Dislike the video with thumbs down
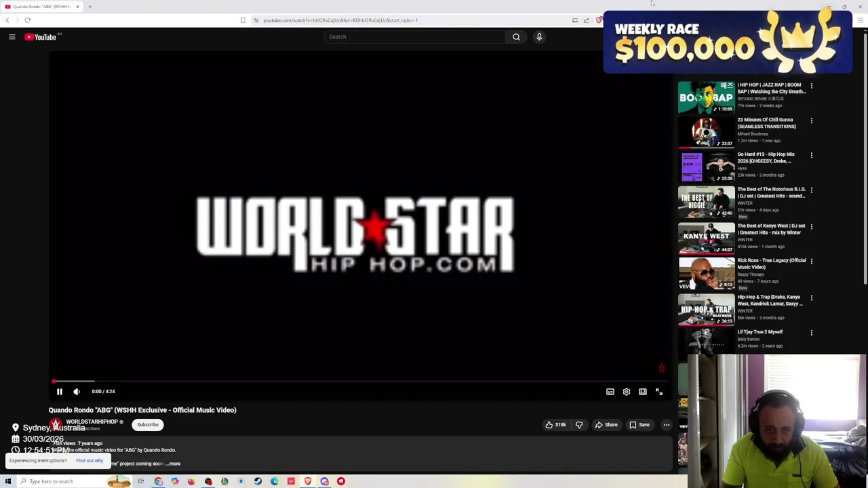This screenshot has height=488, width=868. coord(579,425)
